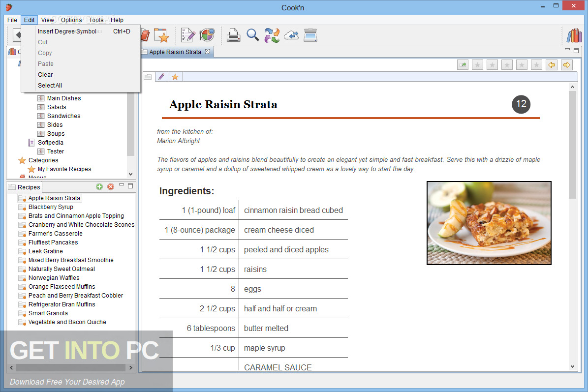Click the colorful recycle arrows sync icon
This screenshot has width=588, height=392.
coord(272,35)
